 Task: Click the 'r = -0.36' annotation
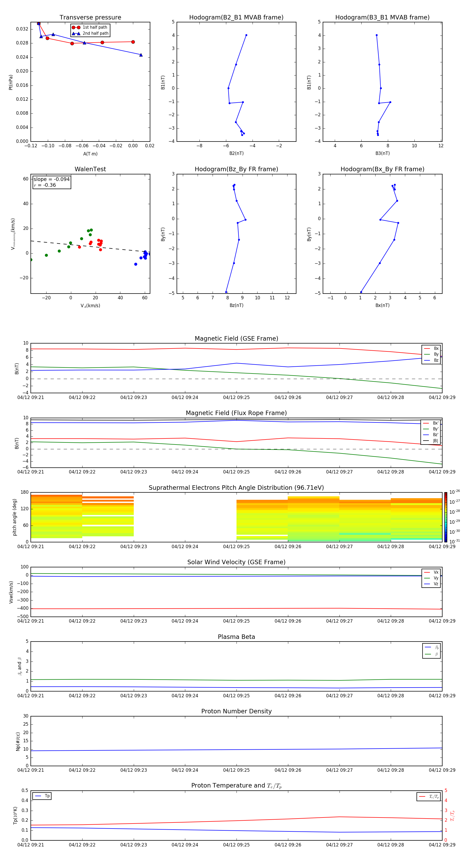[45, 185]
